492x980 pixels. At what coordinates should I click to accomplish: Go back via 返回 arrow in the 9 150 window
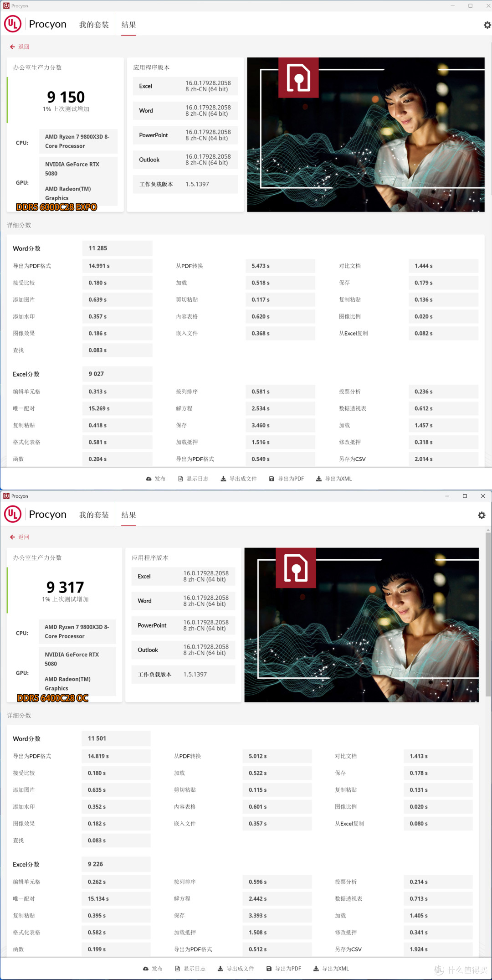20,47
